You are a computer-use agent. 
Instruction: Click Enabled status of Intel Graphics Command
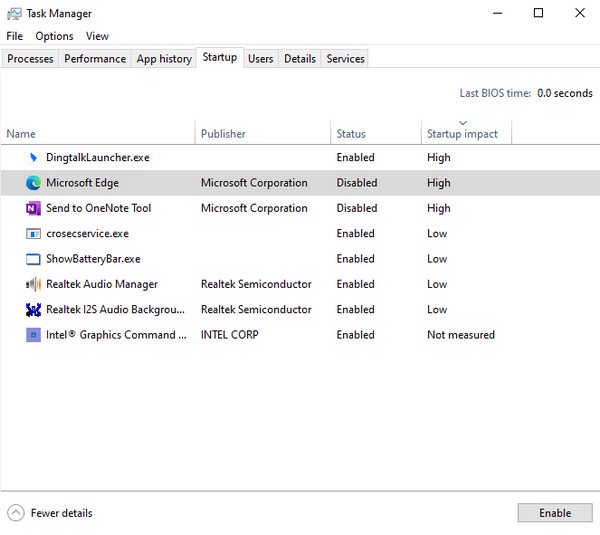[355, 335]
